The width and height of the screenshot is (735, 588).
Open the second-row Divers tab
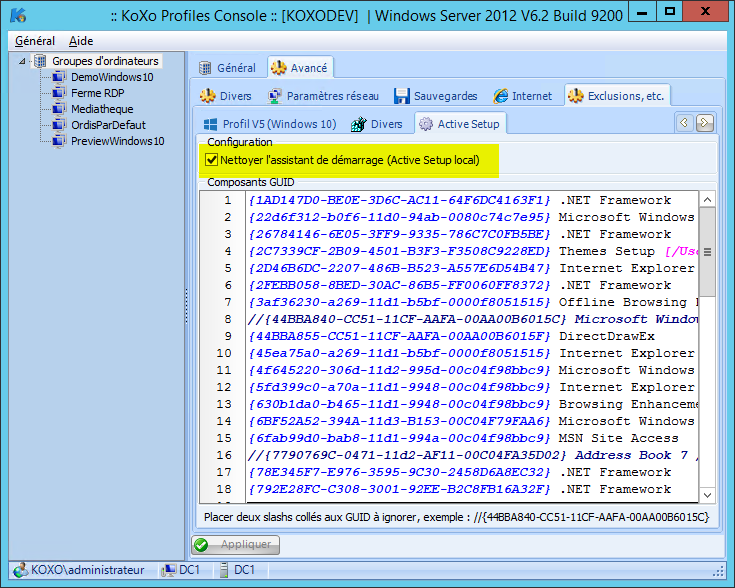226,96
